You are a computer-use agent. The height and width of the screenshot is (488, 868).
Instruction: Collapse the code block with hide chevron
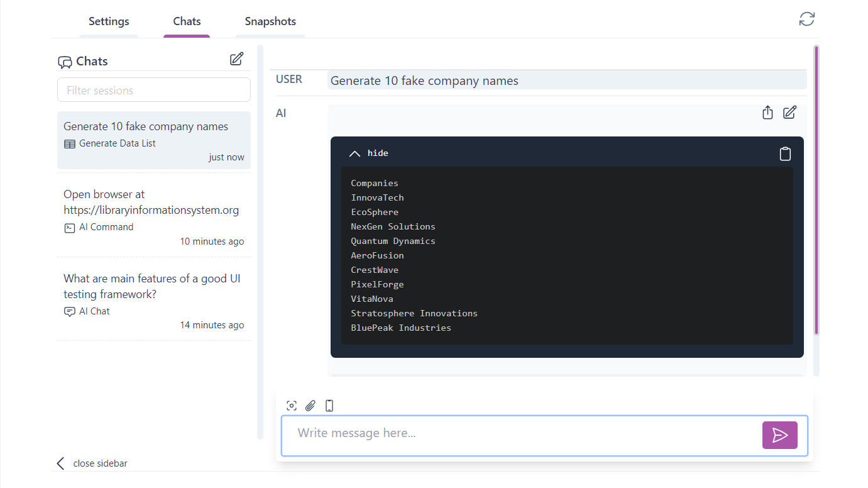tap(354, 153)
